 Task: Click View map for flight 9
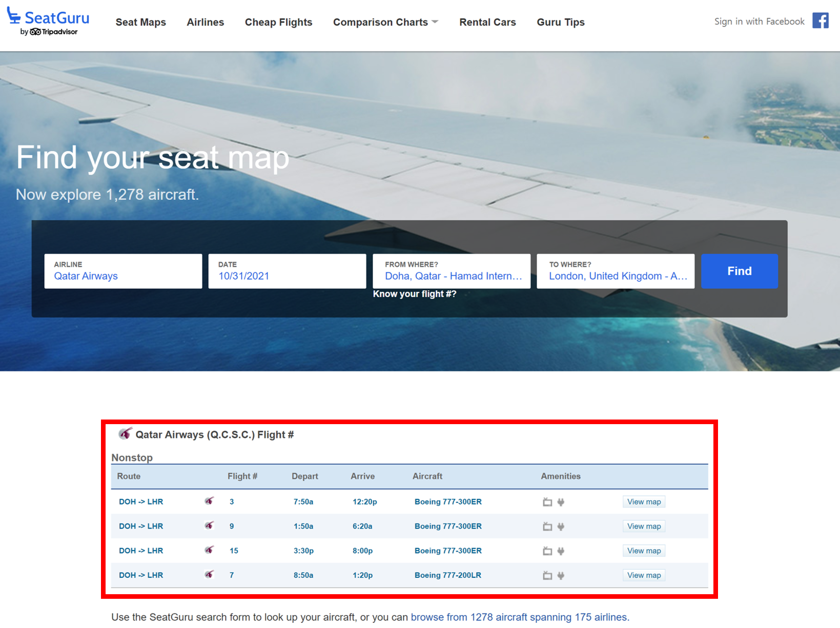(x=644, y=526)
